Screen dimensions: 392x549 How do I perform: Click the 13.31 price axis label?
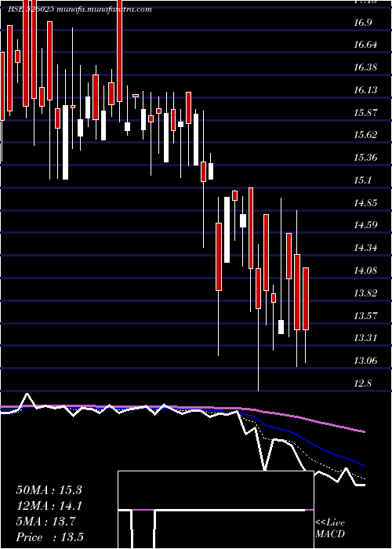tap(366, 338)
